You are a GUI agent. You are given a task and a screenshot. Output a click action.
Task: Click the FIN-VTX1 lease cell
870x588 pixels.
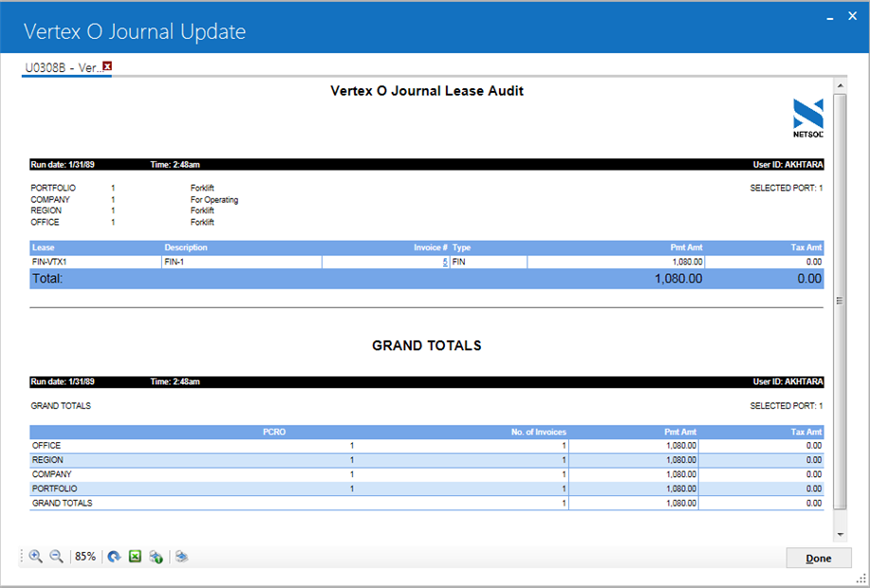pos(96,262)
